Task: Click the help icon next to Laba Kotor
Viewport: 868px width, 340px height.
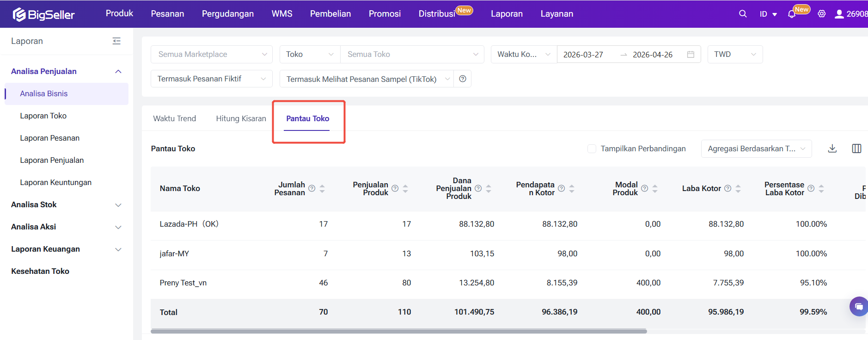Action: [x=727, y=189]
